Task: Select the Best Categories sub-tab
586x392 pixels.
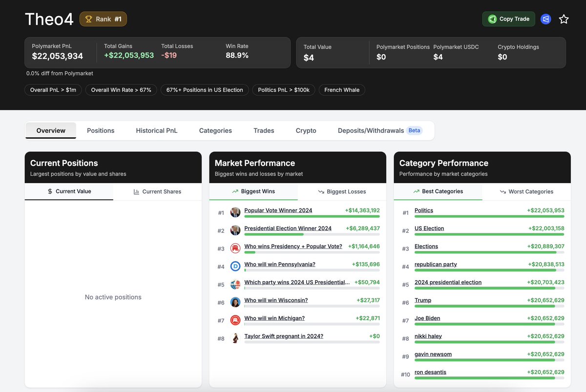Action: 438,191
